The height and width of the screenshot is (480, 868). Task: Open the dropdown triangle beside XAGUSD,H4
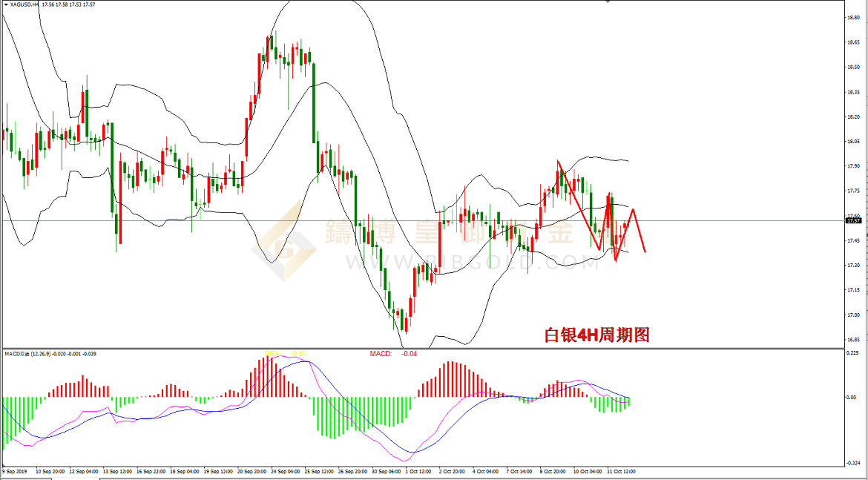[x=5, y=4]
